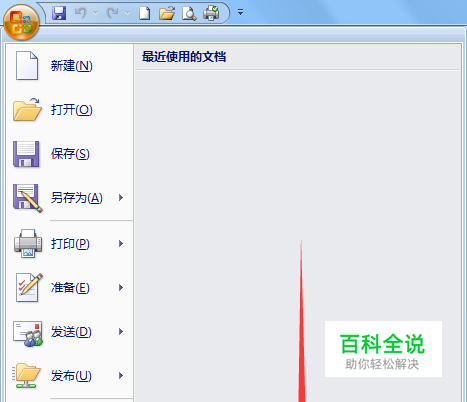The image size is (467, 402).
Task: Click the Print Preview magnifier icon
Action: [x=189, y=13]
